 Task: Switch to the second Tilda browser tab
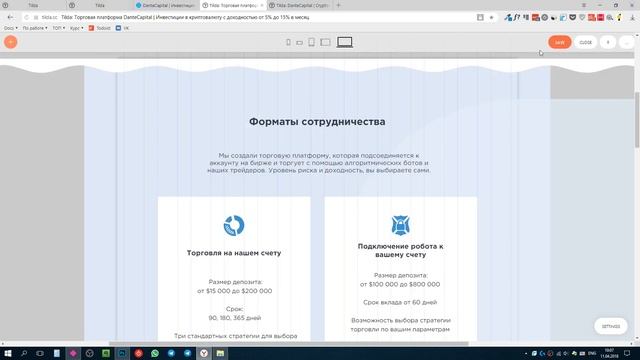99,6
